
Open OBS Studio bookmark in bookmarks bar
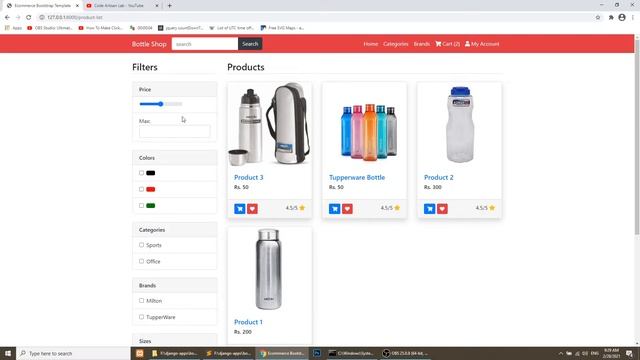[50, 28]
